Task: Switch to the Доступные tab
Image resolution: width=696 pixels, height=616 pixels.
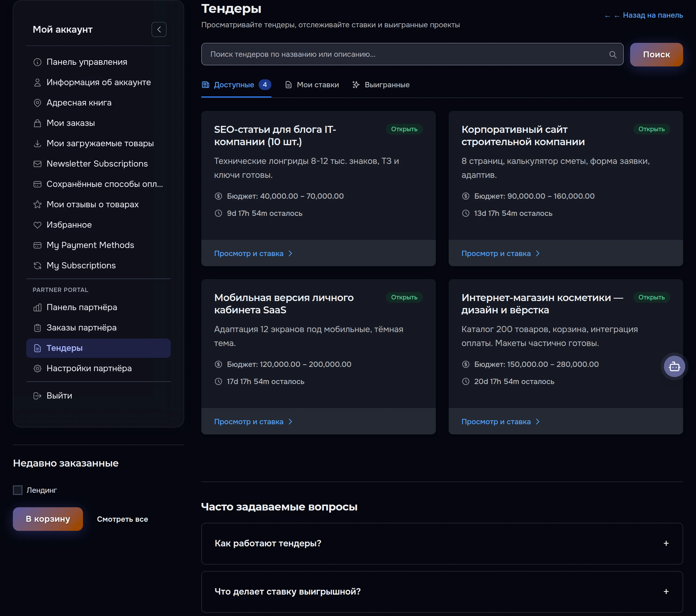Action: coord(236,85)
